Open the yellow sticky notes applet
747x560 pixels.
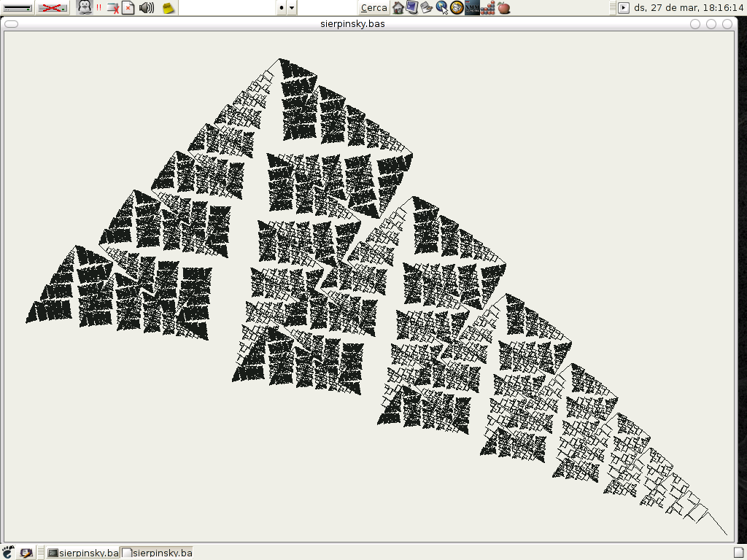tap(169, 8)
